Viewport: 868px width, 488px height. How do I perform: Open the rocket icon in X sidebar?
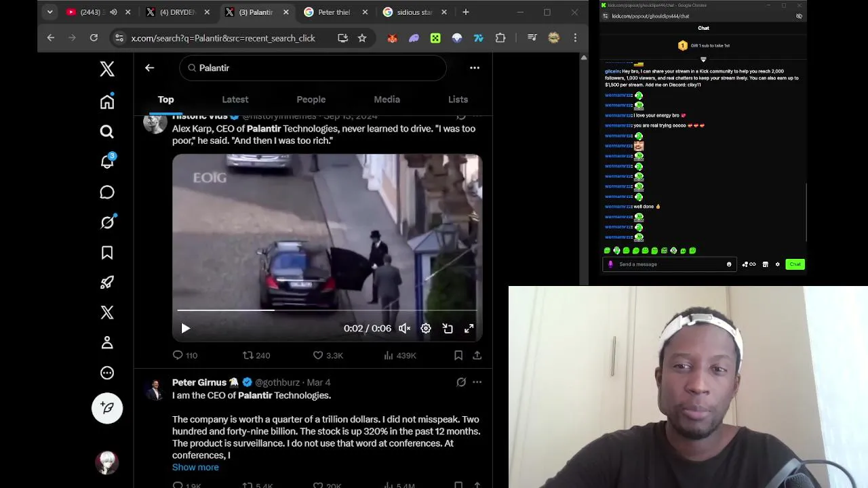(x=107, y=283)
